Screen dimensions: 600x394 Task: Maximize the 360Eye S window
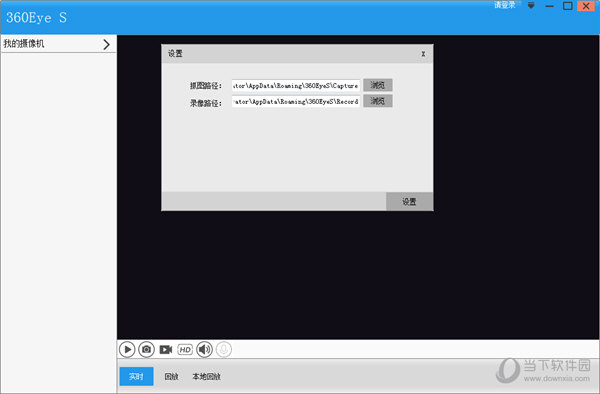[x=567, y=6]
